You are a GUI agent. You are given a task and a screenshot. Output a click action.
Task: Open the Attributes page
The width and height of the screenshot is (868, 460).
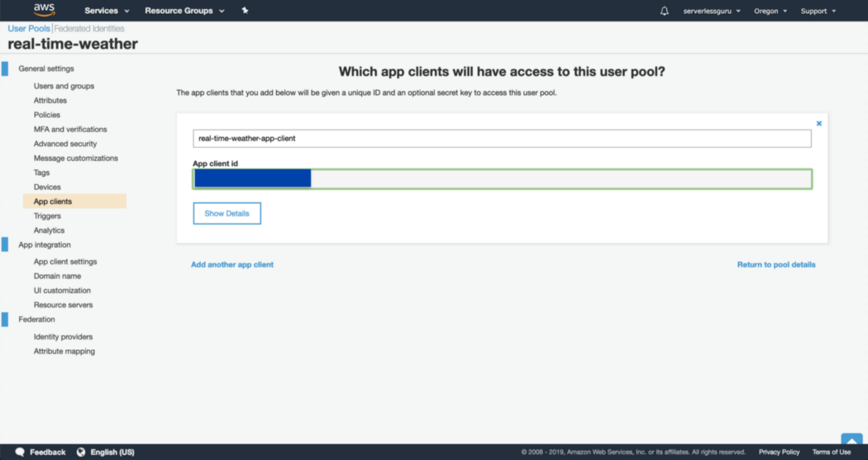click(50, 100)
